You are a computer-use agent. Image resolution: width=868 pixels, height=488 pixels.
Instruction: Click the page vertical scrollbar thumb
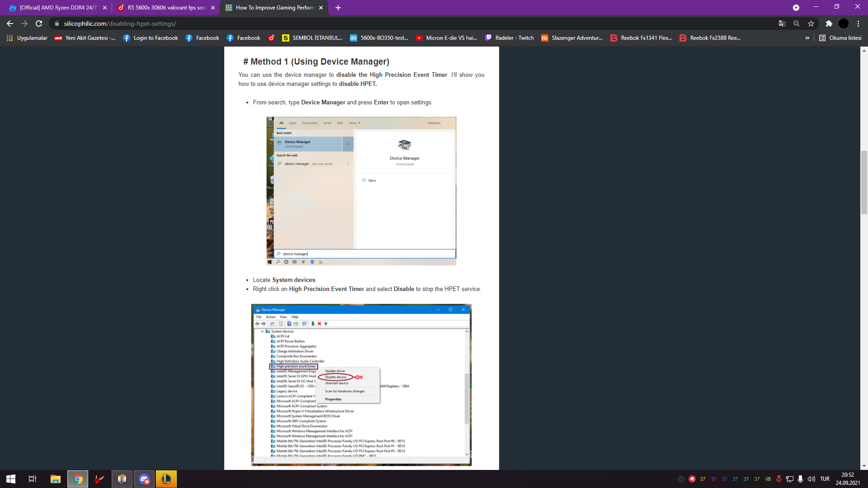pyautogui.click(x=864, y=183)
